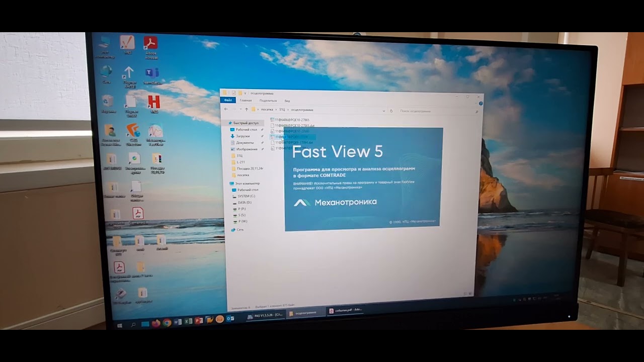Select Сеть in Explorer navigation pane
The image size is (644, 362).
point(237,230)
